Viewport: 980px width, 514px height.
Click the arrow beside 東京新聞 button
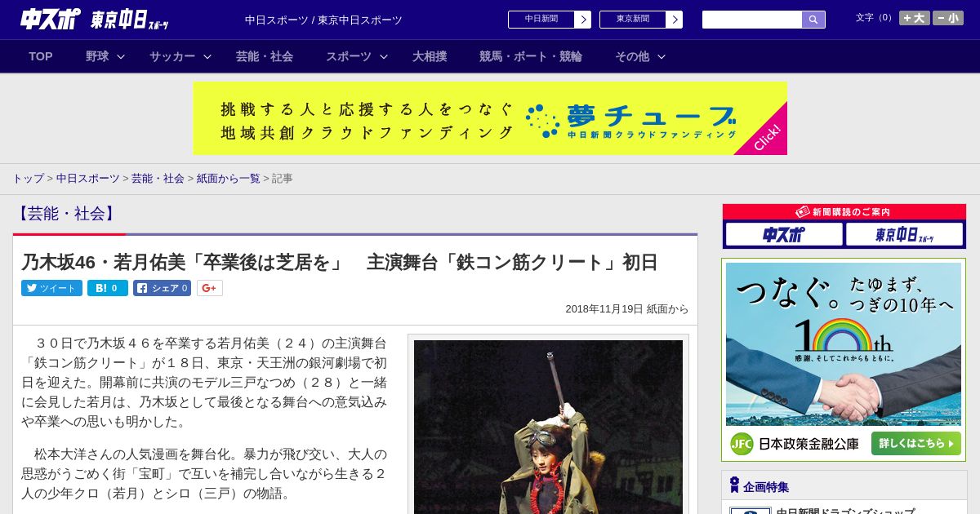(x=674, y=20)
